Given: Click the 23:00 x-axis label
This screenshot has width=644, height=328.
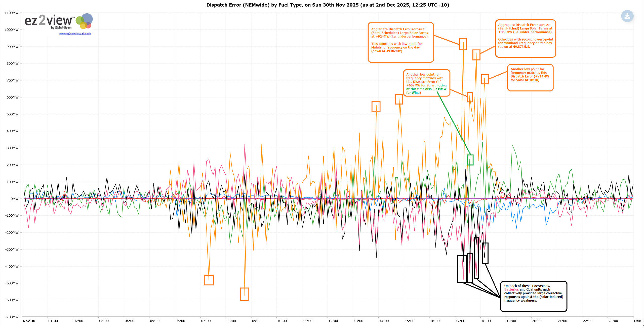Looking at the screenshot, I should click(x=613, y=321).
